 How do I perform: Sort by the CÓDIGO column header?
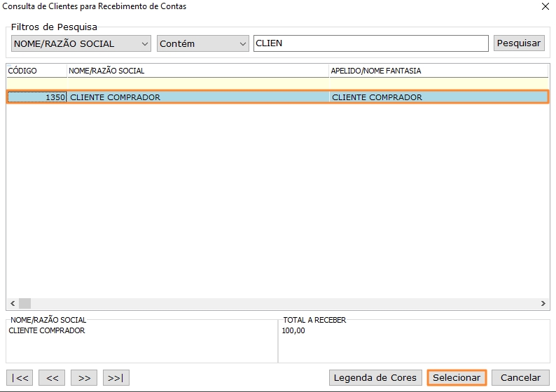(36, 71)
